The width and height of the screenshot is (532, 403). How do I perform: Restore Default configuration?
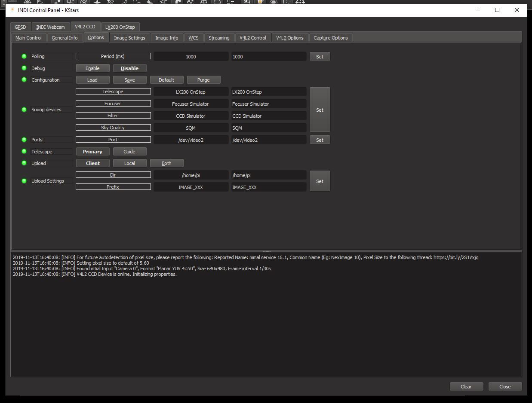[x=166, y=80]
